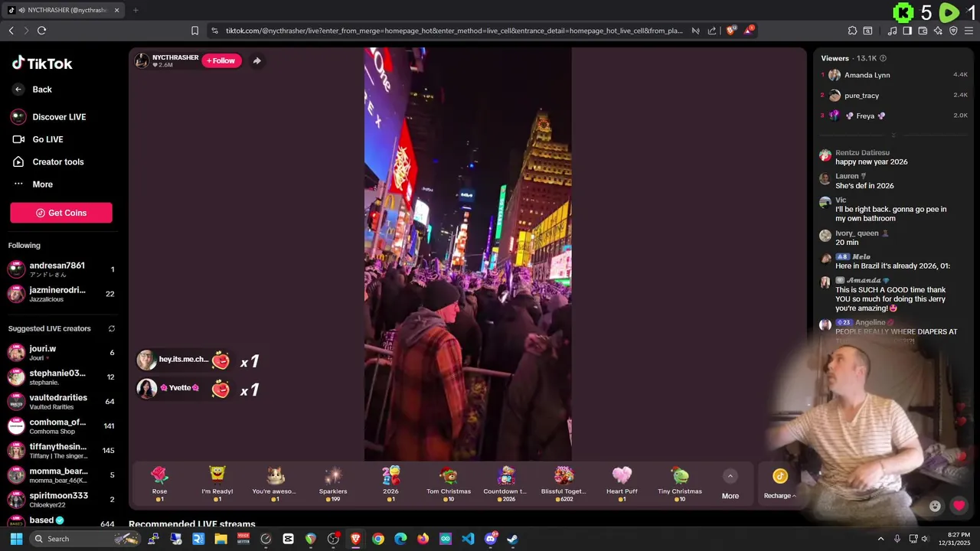Viewport: 980px width, 551px height.
Task: Open the browser hamburger menu
Action: [x=969, y=31]
